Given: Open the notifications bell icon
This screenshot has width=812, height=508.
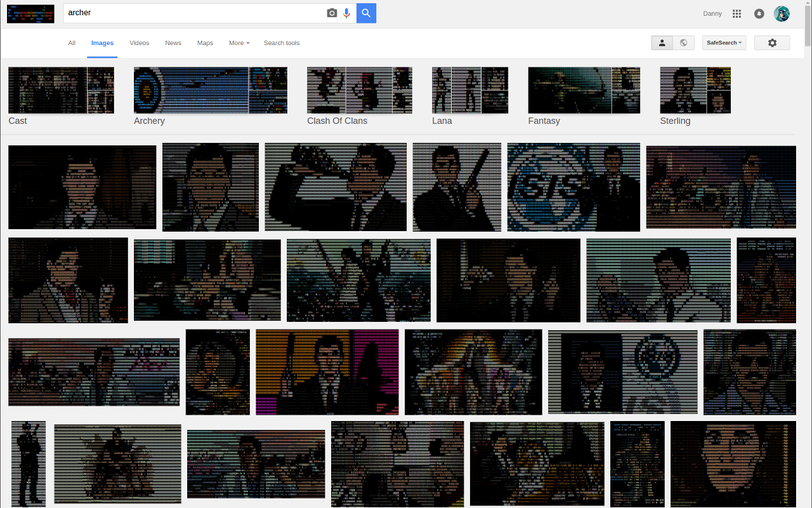Looking at the screenshot, I should click(x=759, y=13).
